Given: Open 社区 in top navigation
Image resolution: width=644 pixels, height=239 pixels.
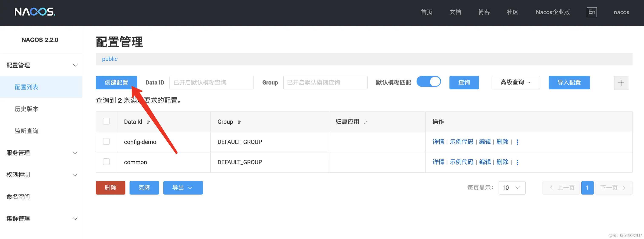Looking at the screenshot, I should tap(513, 12).
